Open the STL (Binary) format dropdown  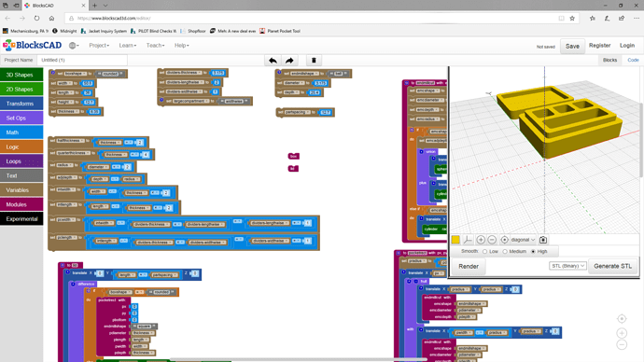point(567,266)
